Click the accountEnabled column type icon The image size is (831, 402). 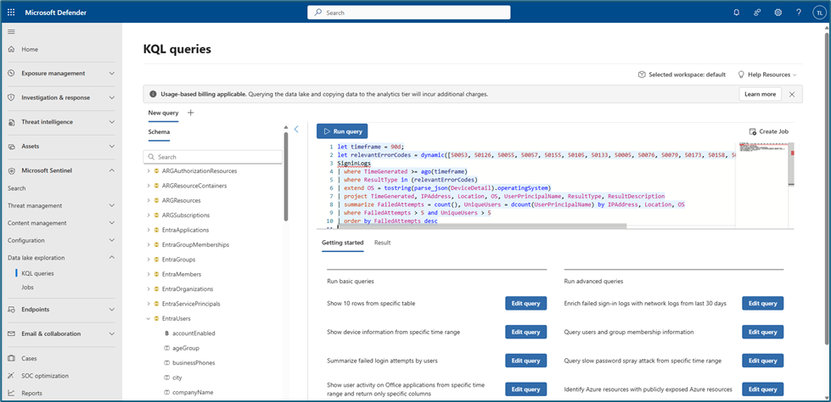[x=166, y=333]
